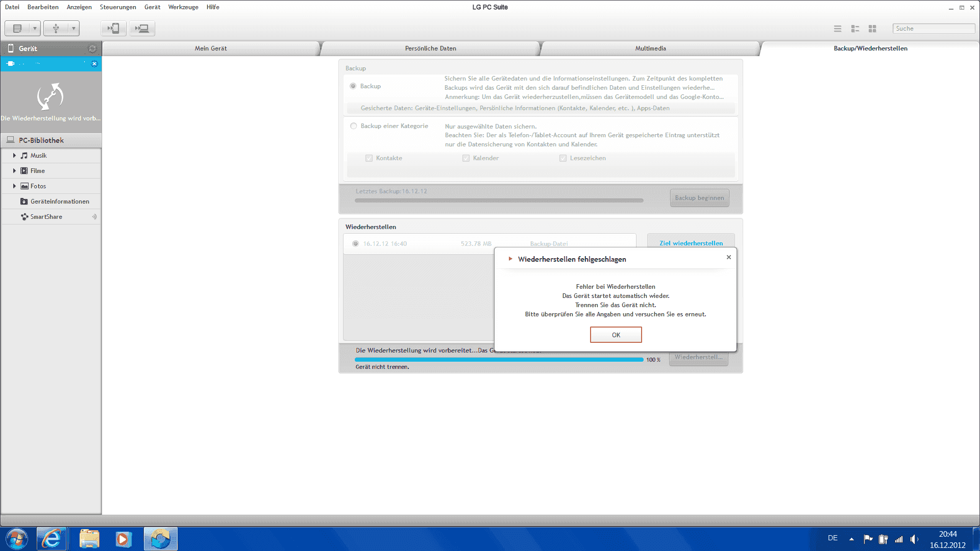Viewport: 980px width, 551px height.
Task: Click the battery power tray icon
Action: pyautogui.click(x=883, y=539)
